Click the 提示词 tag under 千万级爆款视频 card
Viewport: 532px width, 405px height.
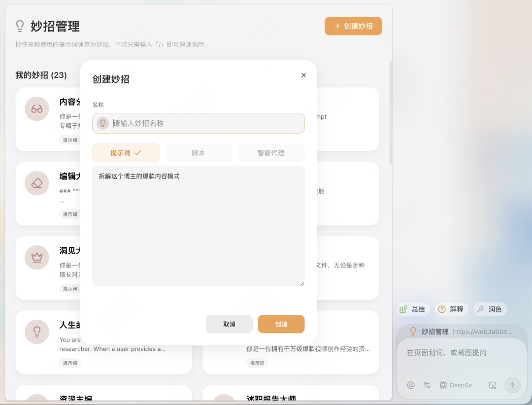point(257,363)
